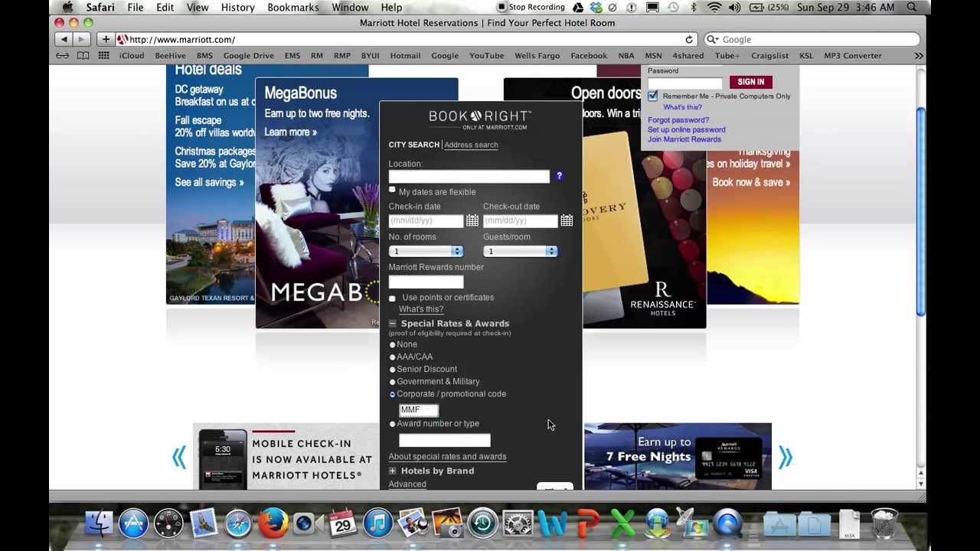Uncheck 'Remember Me - Private Computers Only'
The image size is (980, 551).
pyautogui.click(x=652, y=96)
